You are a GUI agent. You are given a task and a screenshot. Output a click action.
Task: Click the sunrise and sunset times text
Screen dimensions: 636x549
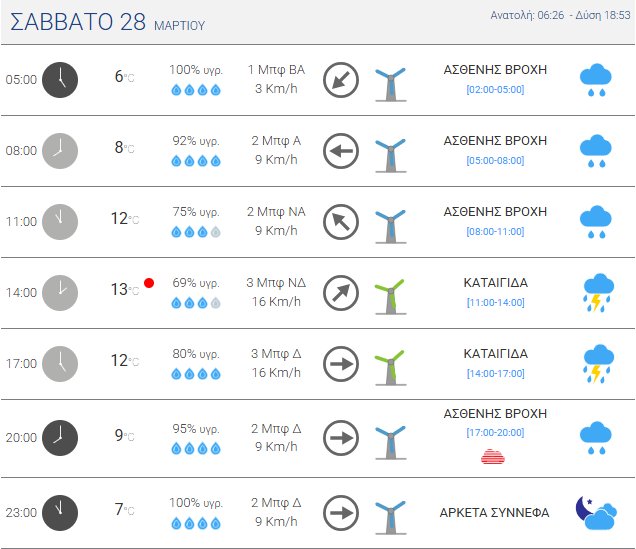561,15
